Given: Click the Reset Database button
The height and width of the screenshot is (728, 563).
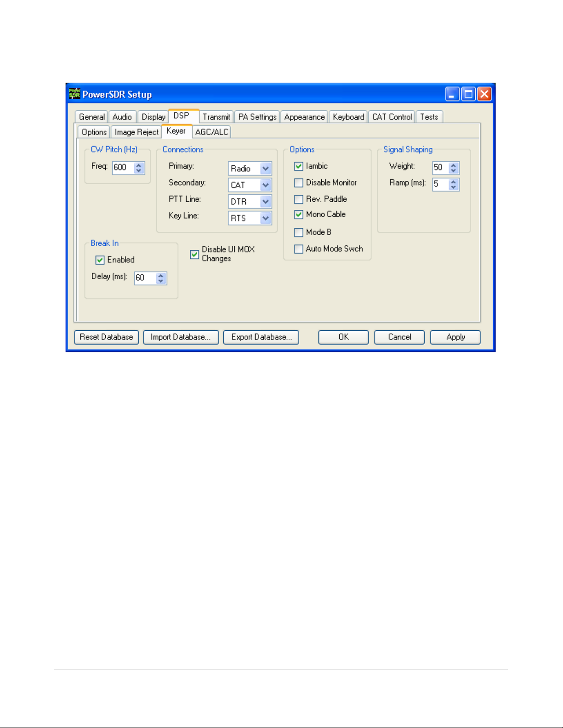Looking at the screenshot, I should (107, 337).
